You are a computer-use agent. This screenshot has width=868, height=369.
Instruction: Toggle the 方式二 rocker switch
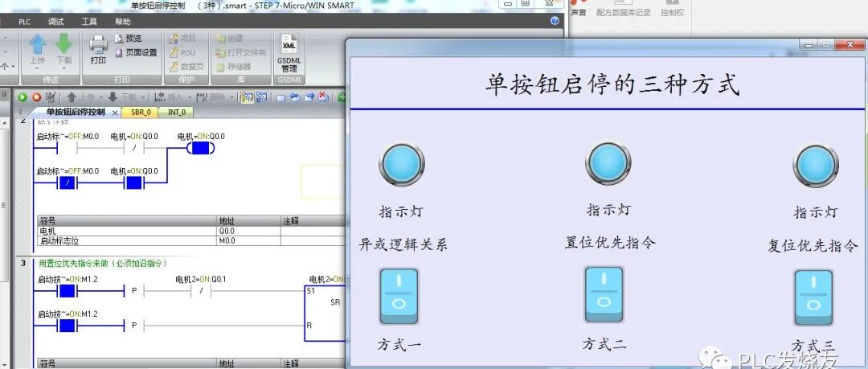pyautogui.click(x=604, y=294)
